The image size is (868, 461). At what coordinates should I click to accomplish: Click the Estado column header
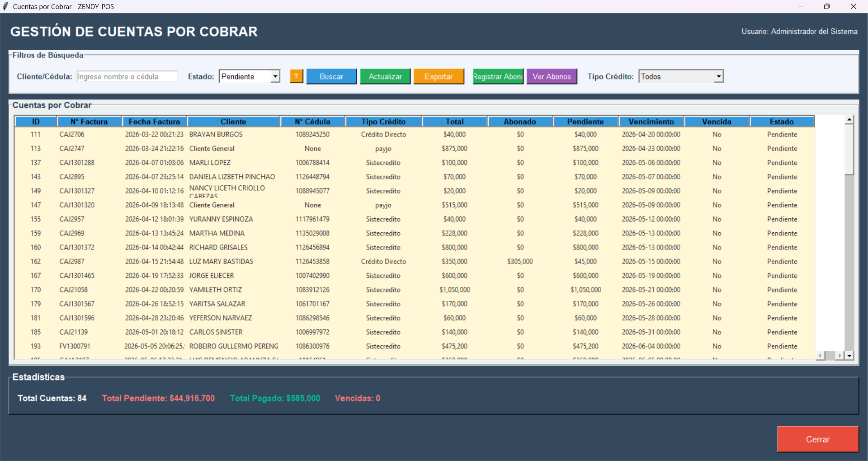(782, 122)
